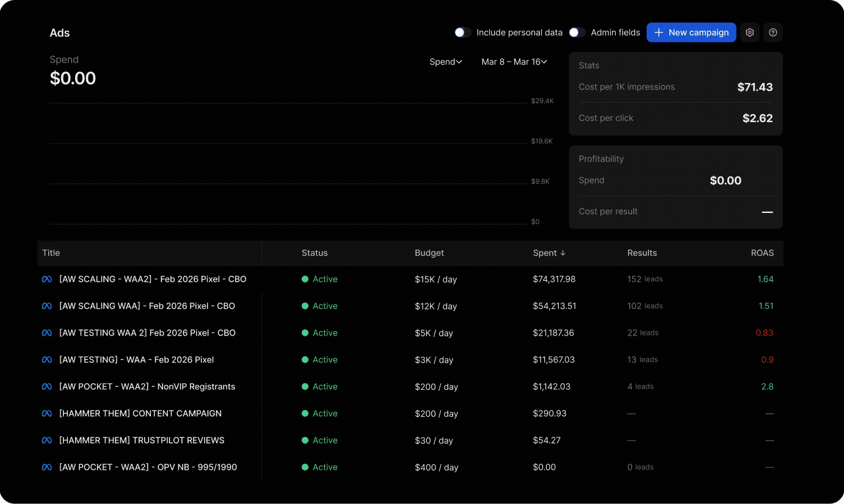Click the $54.27 spent value
Viewport: 844px width, 504px height.
(x=547, y=440)
